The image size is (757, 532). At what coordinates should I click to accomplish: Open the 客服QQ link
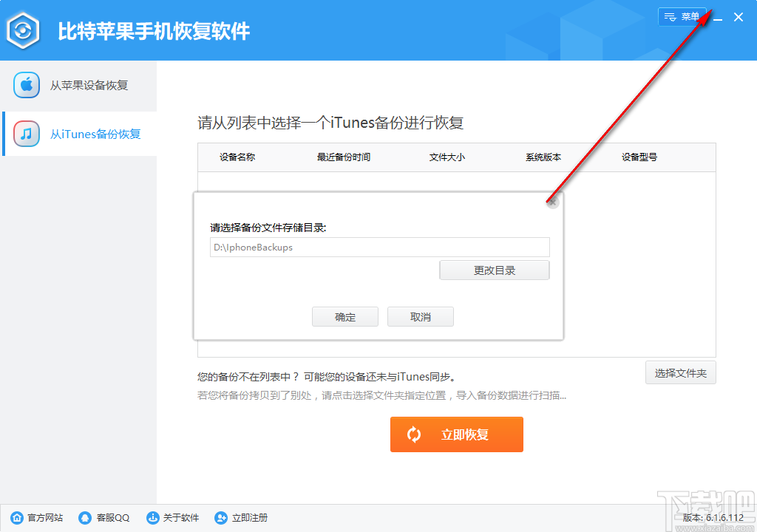[x=113, y=517]
